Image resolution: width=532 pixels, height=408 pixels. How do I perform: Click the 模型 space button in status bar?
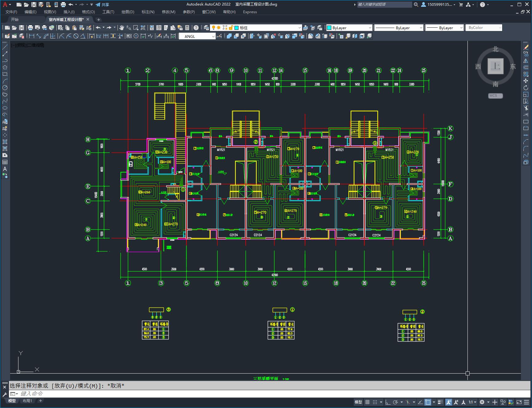pyautogui.click(x=358, y=402)
